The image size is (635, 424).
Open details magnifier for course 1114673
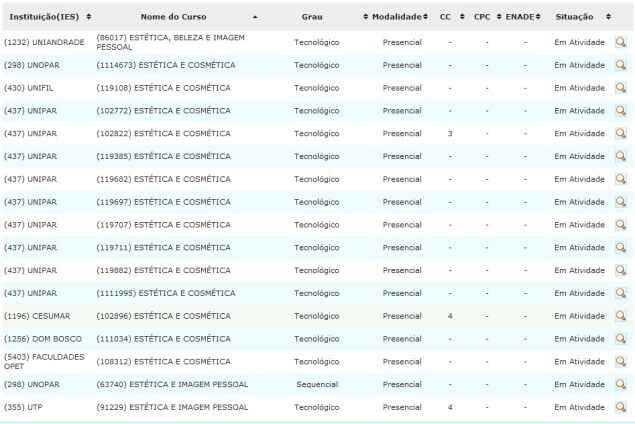[620, 65]
